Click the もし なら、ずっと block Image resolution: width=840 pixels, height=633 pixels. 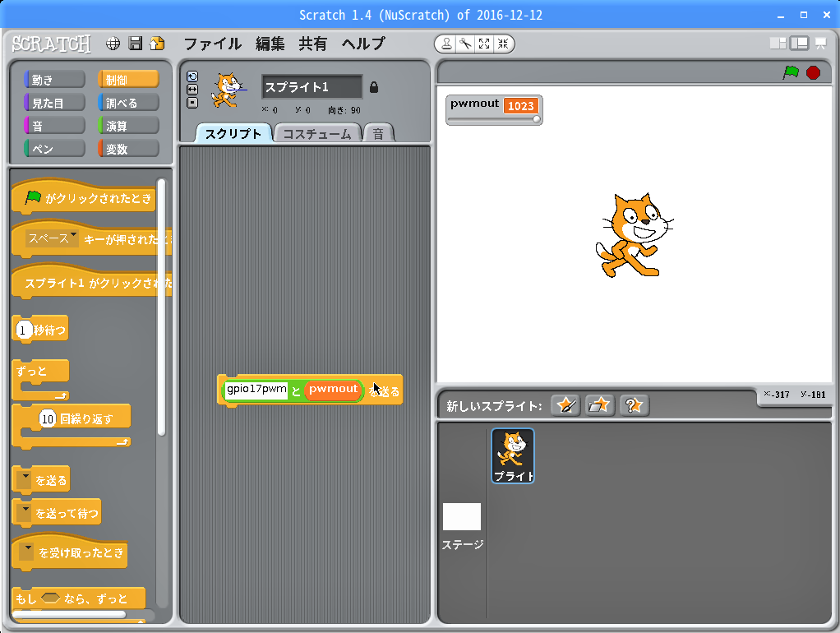coord(78,598)
